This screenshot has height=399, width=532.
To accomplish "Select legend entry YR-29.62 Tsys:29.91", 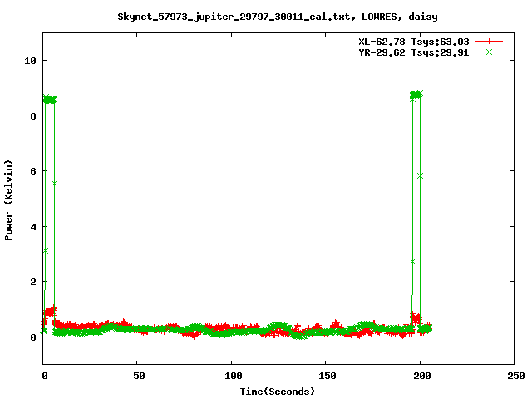I will [x=414, y=52].
